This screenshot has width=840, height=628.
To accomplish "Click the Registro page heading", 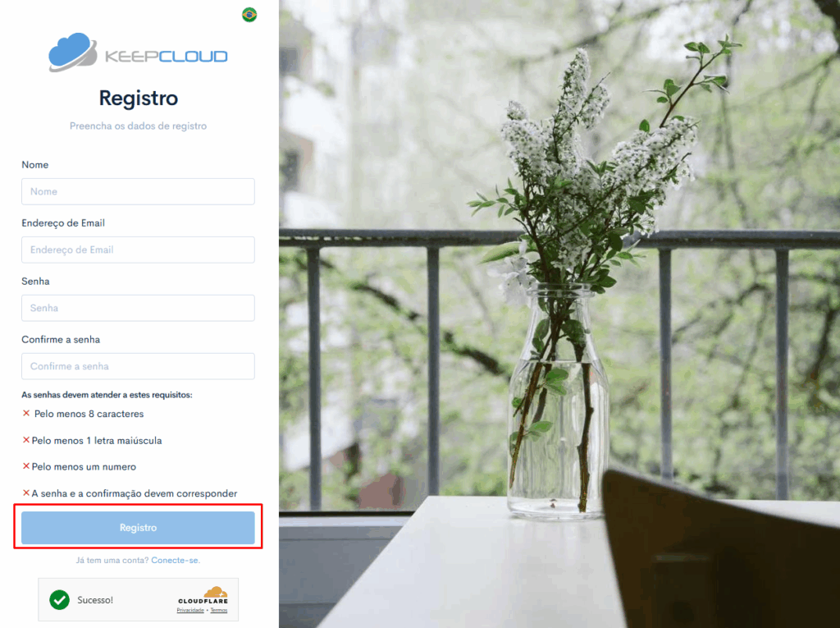I will [x=138, y=99].
